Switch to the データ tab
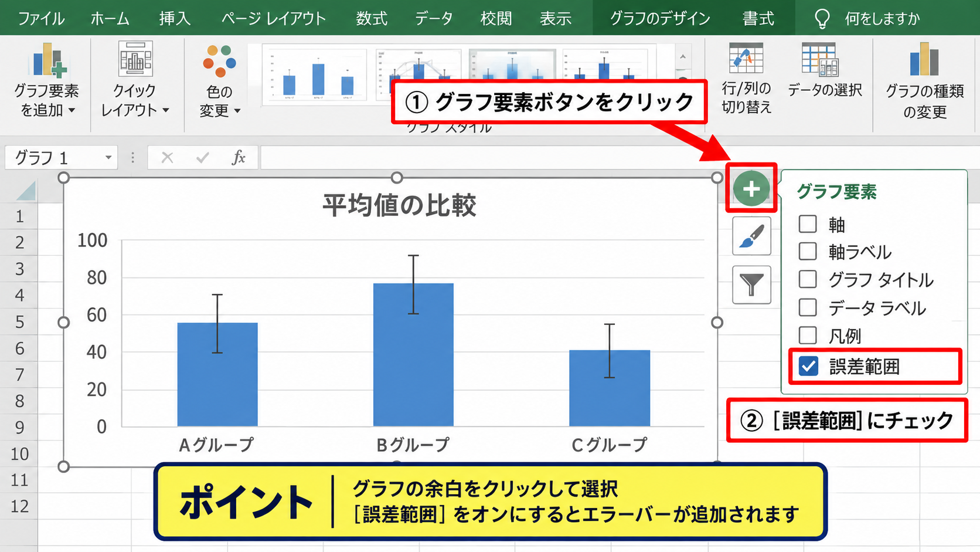This screenshot has width=980, height=552. [x=434, y=18]
